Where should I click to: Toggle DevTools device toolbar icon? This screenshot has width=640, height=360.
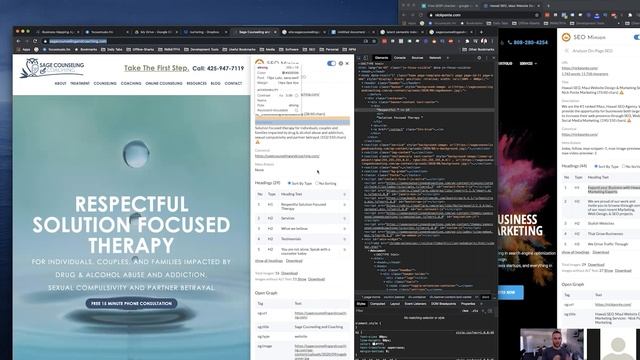[366, 58]
